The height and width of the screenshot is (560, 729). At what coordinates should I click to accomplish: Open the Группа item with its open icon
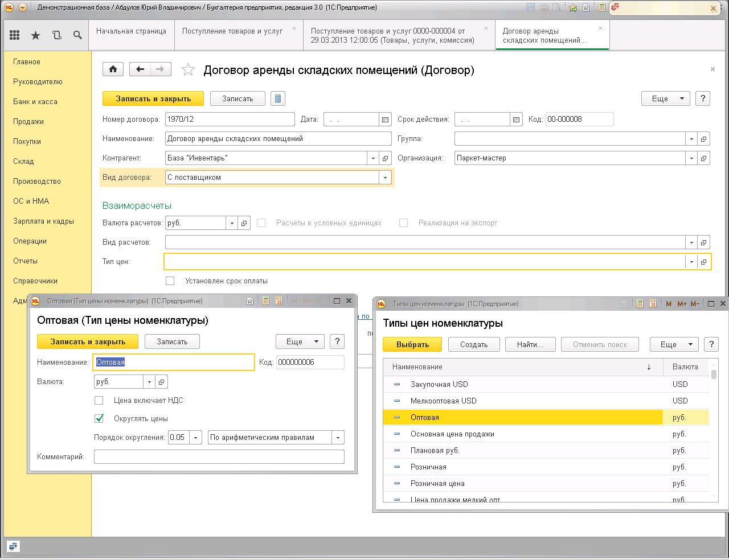click(704, 139)
